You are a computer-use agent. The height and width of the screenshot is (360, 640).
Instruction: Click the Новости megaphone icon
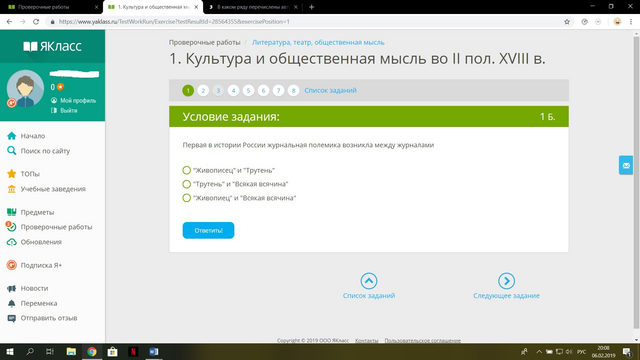(x=11, y=288)
